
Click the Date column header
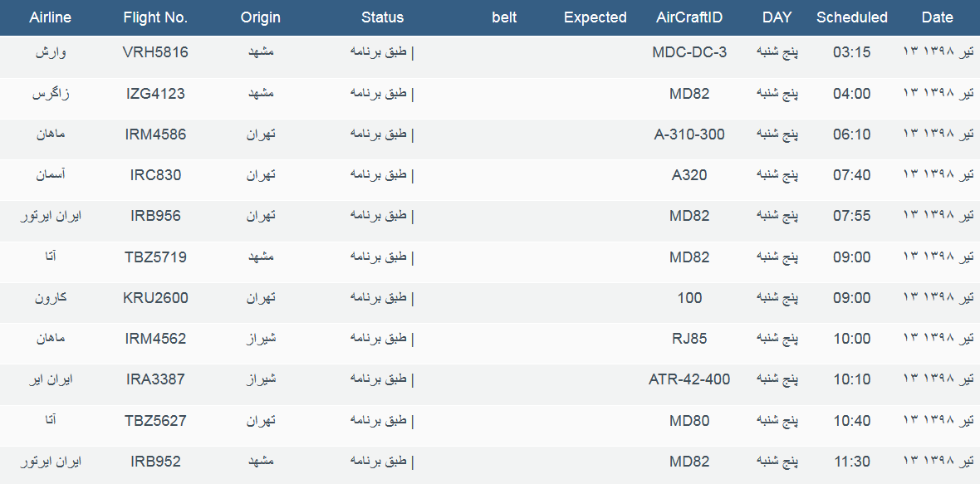pyautogui.click(x=938, y=17)
